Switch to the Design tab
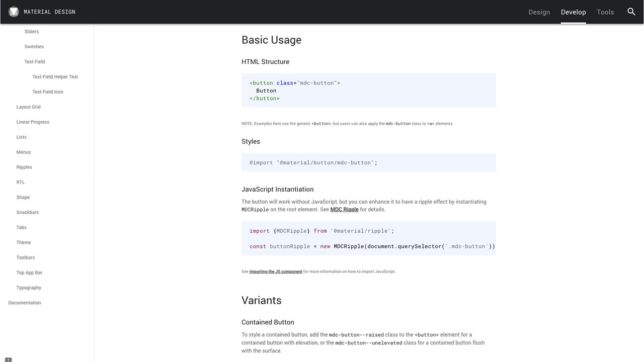 tap(539, 12)
